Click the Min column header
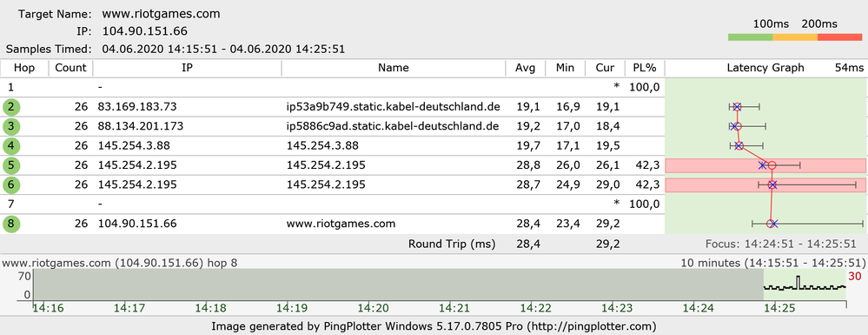 565,68
